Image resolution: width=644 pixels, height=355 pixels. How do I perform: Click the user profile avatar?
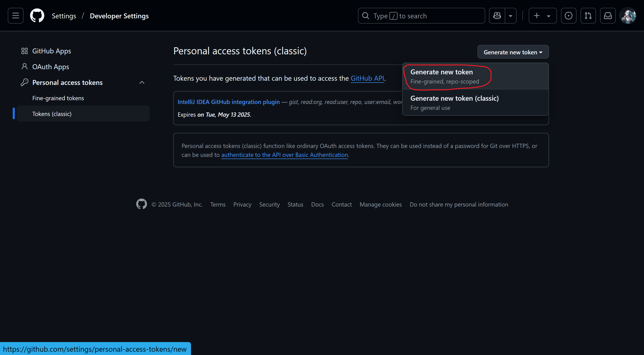tap(628, 16)
